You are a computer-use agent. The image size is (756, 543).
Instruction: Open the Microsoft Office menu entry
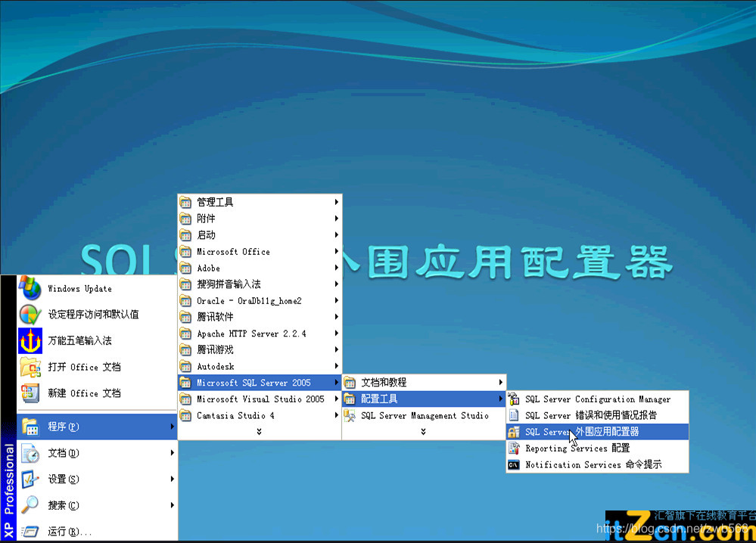point(260,252)
